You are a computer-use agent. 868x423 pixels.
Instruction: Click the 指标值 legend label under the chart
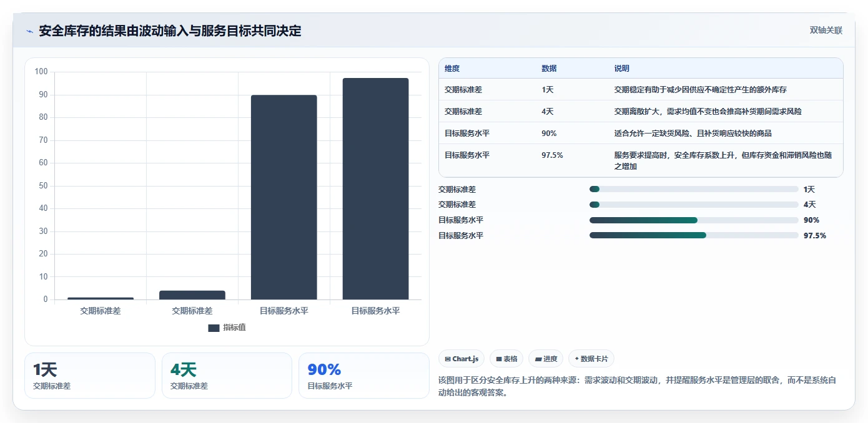(x=235, y=328)
